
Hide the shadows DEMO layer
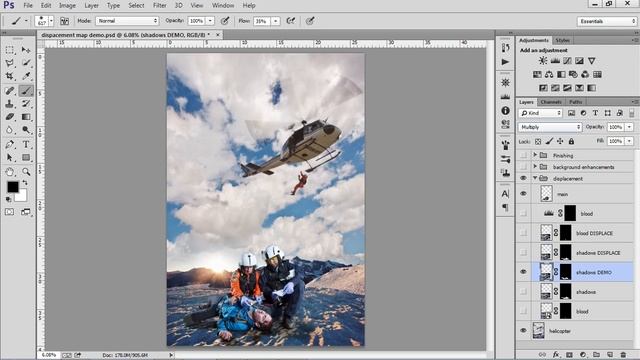[x=523, y=272]
